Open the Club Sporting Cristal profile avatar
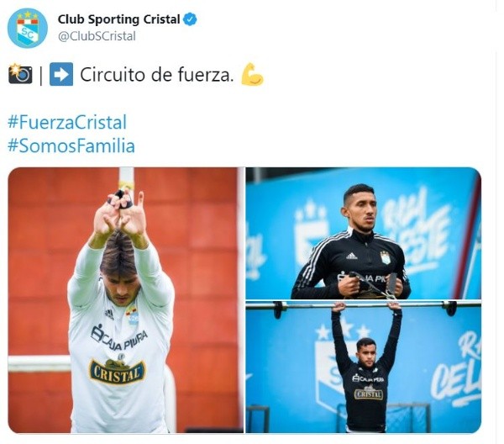The width and height of the screenshot is (504, 444). click(28, 28)
